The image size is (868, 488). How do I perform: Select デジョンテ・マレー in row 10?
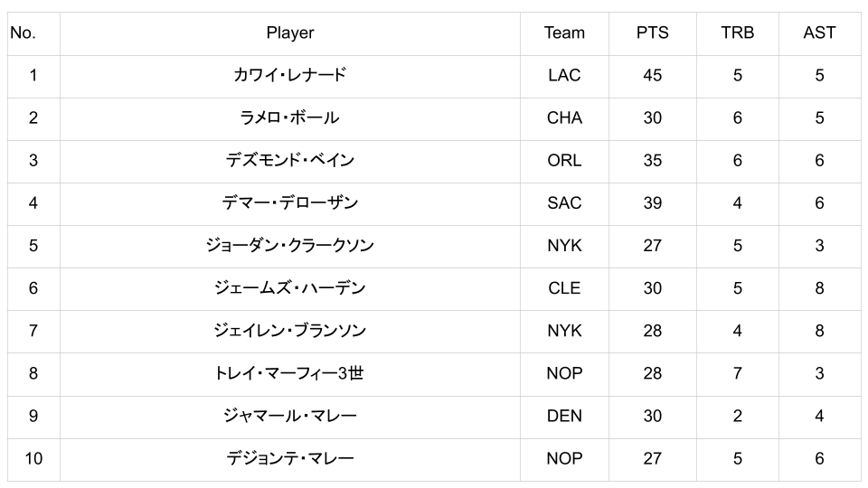tap(289, 459)
